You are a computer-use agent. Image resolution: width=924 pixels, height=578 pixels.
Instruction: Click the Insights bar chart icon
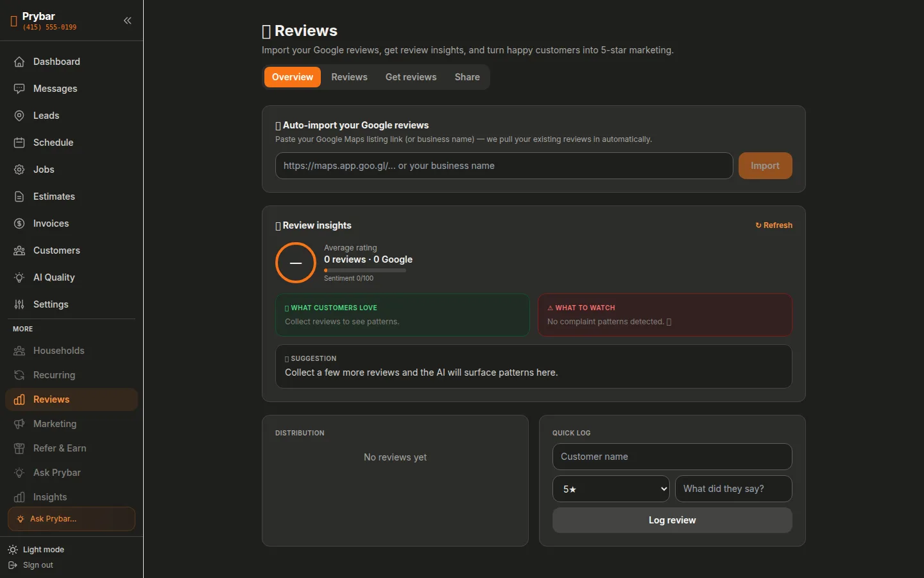point(19,497)
